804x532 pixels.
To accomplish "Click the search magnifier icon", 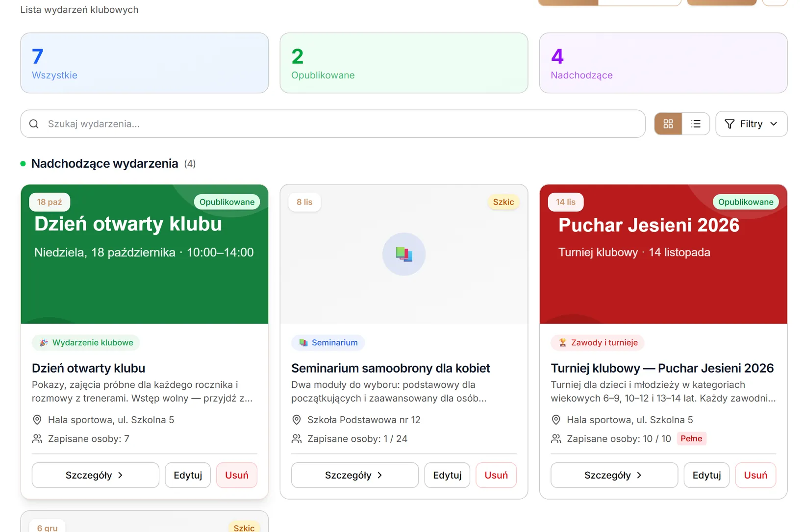I will [34, 124].
